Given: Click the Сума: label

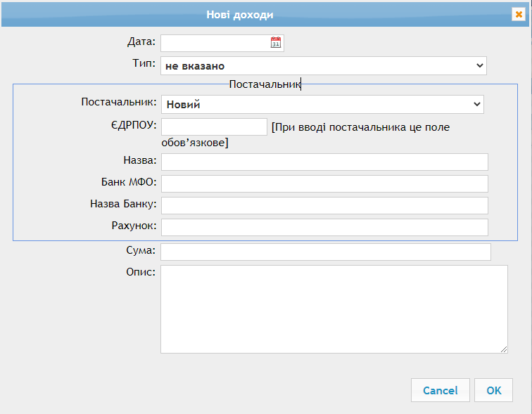Looking at the screenshot, I should click(x=141, y=250).
